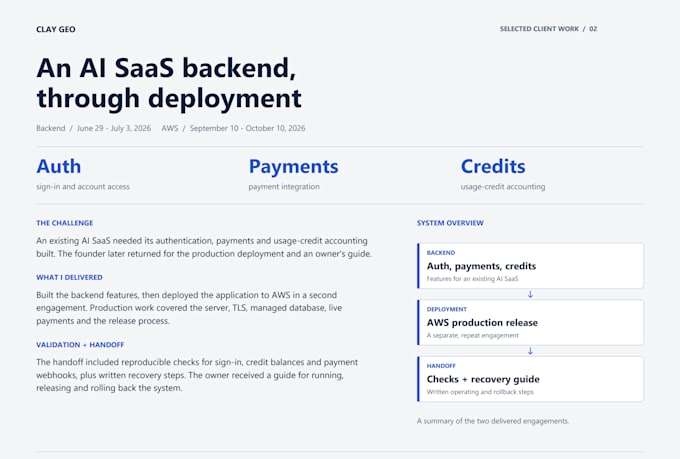Screen dimensions: 680x459
Task: Click 'Written operating and rollback steps' text
Action: point(480,392)
